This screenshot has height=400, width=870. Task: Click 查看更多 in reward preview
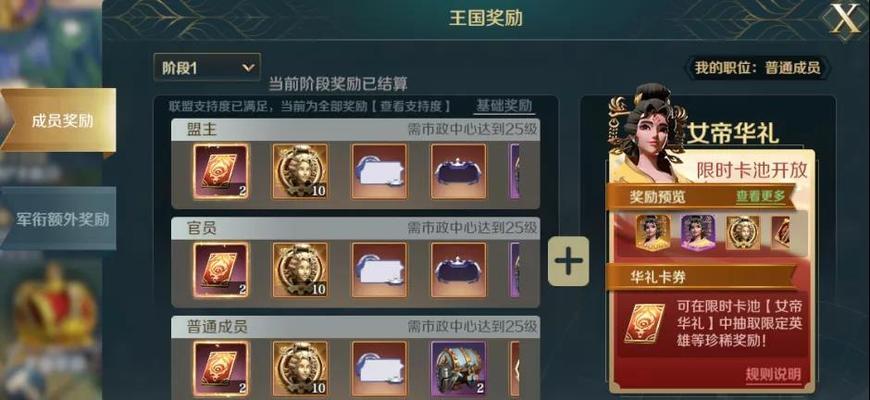(760, 195)
